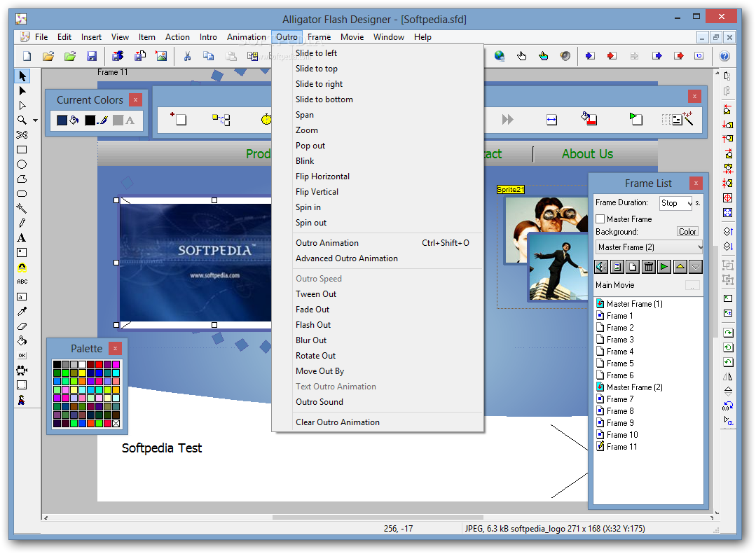The height and width of the screenshot is (554, 756).
Task: Select the rectangle shape tool
Action: 22,149
